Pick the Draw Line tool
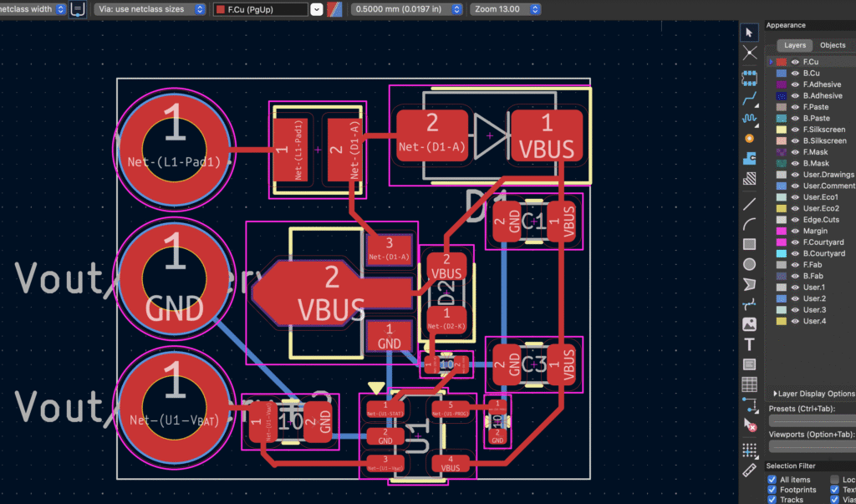Image resolution: width=856 pixels, height=504 pixels. [x=750, y=203]
